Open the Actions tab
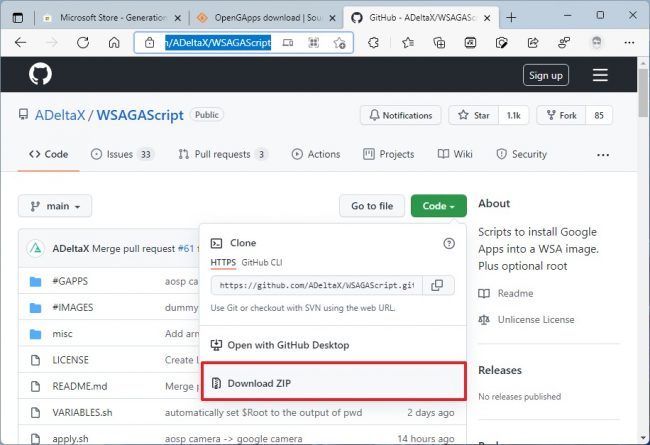Viewport: 650px width, 445px height. 316,154
